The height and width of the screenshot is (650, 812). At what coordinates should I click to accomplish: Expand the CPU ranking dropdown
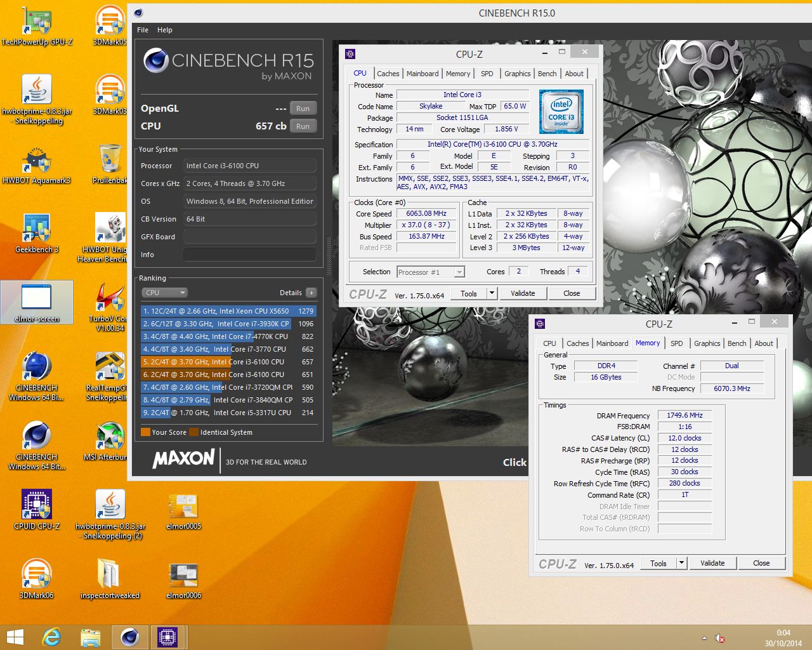pos(165,293)
